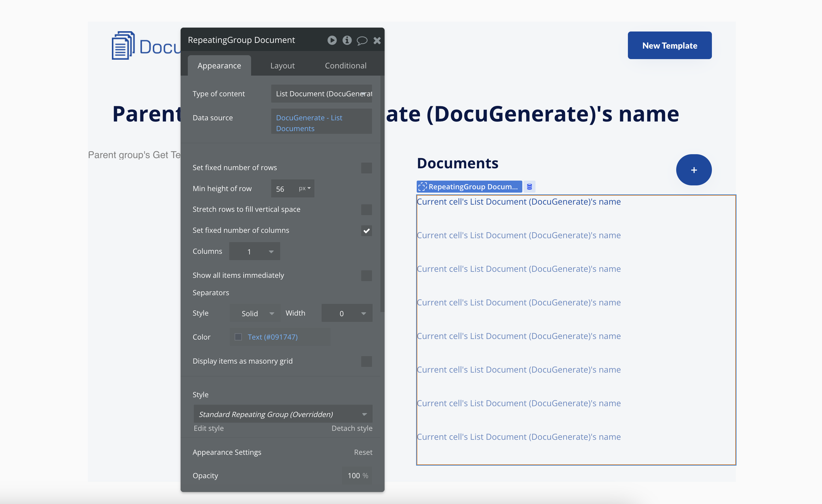
Task: Click the separator color swatch
Action: (x=238, y=337)
